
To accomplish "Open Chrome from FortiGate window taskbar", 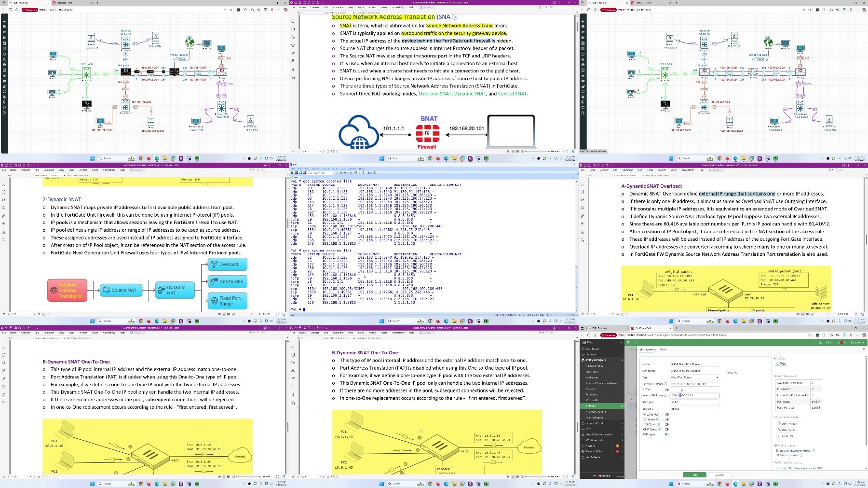I will click(x=719, y=484).
